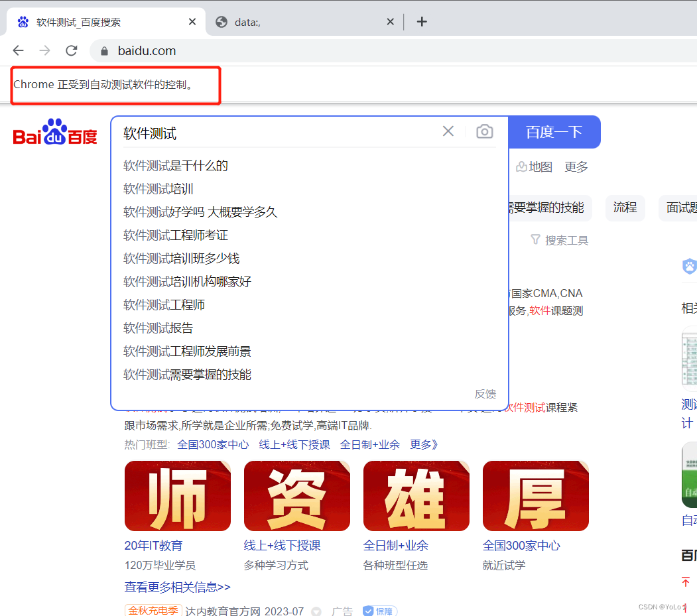
Task: Open 搜索工具 search tools
Action: tap(560, 241)
